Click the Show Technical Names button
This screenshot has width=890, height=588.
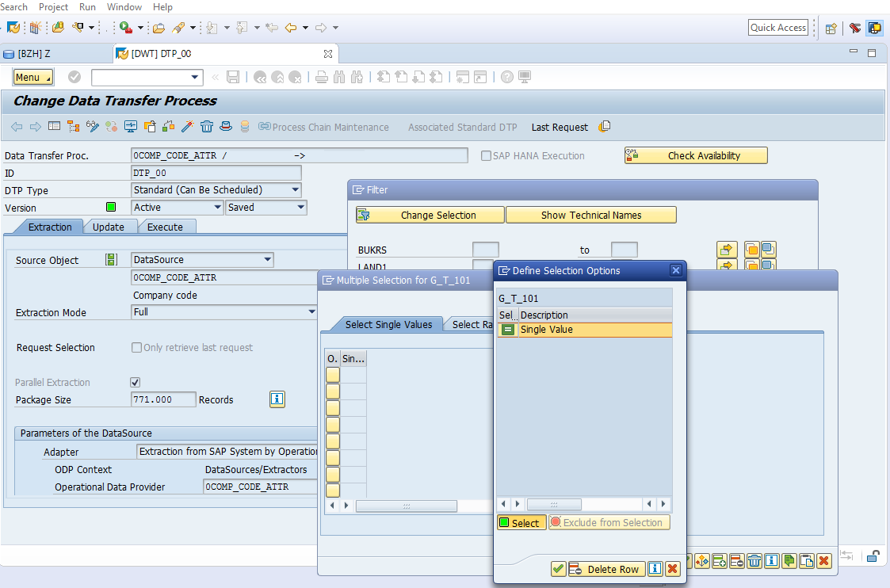(x=591, y=215)
